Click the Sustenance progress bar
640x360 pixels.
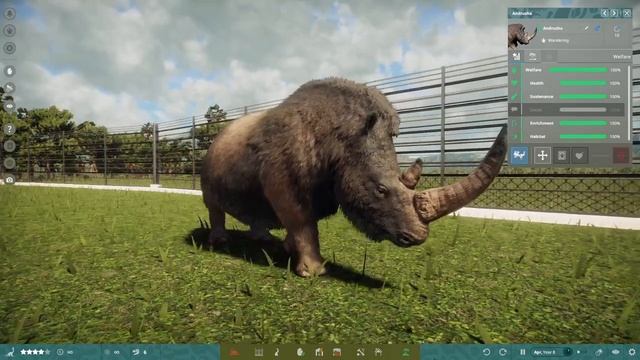pyautogui.click(x=583, y=97)
